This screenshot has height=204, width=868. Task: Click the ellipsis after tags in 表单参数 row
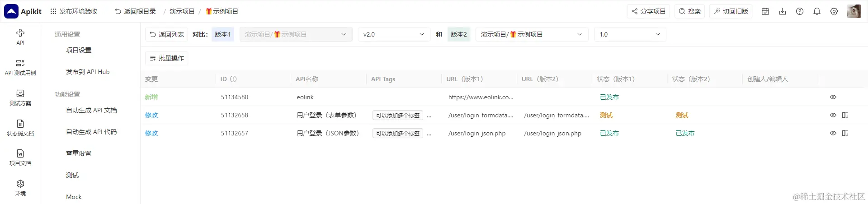(429, 116)
